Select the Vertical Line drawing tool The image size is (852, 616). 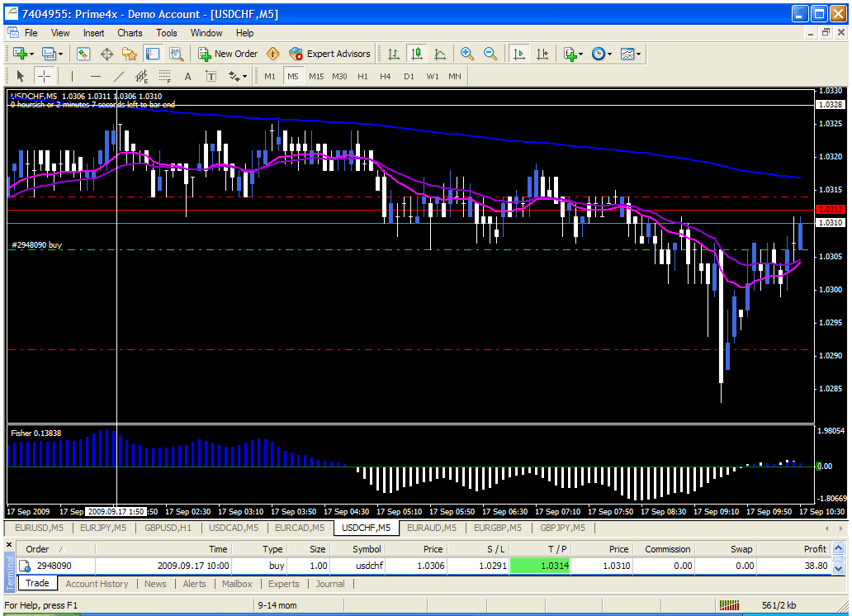[x=72, y=77]
